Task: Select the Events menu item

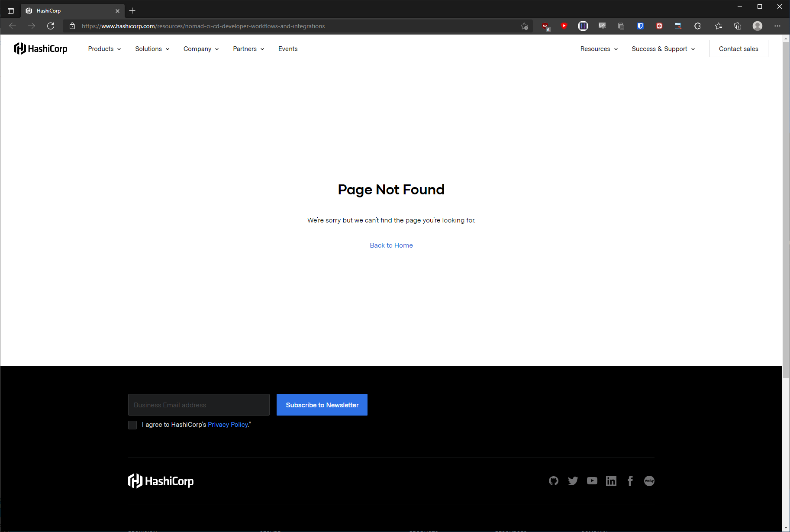Action: click(x=287, y=49)
